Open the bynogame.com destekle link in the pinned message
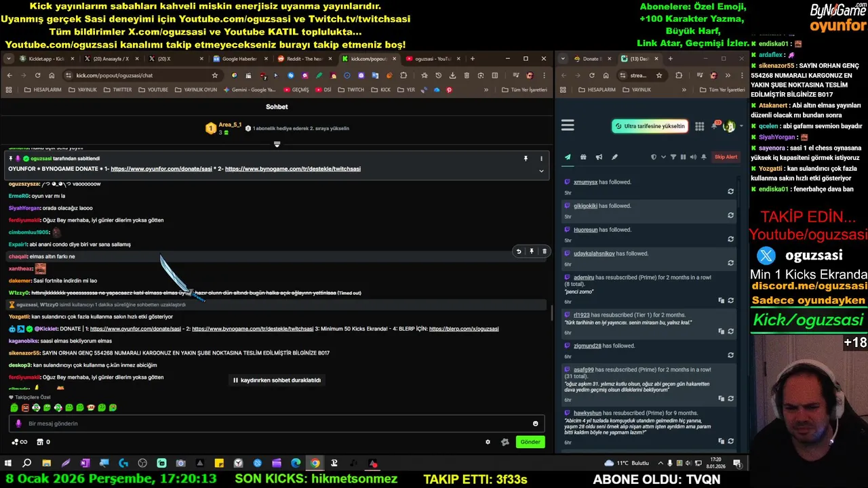Image resolution: width=868 pixels, height=488 pixels. tap(293, 169)
